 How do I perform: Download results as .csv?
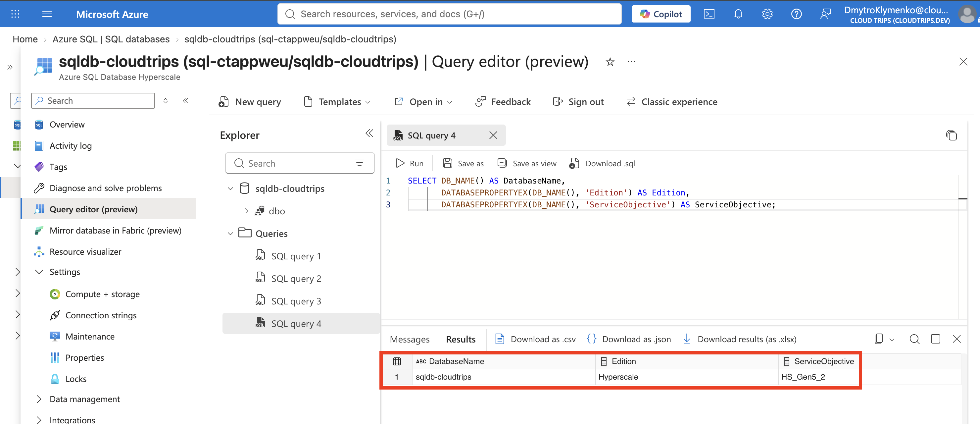point(536,339)
